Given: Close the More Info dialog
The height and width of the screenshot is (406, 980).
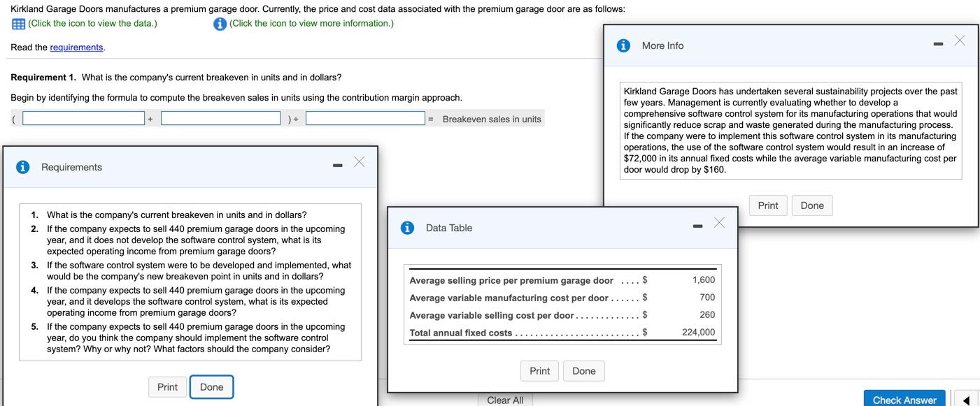Looking at the screenshot, I should point(960,41).
